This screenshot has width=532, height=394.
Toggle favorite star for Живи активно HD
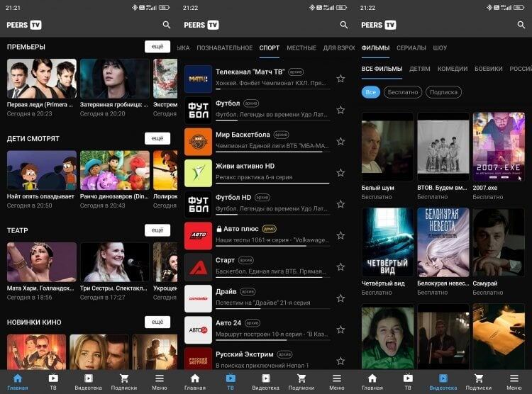(x=340, y=173)
